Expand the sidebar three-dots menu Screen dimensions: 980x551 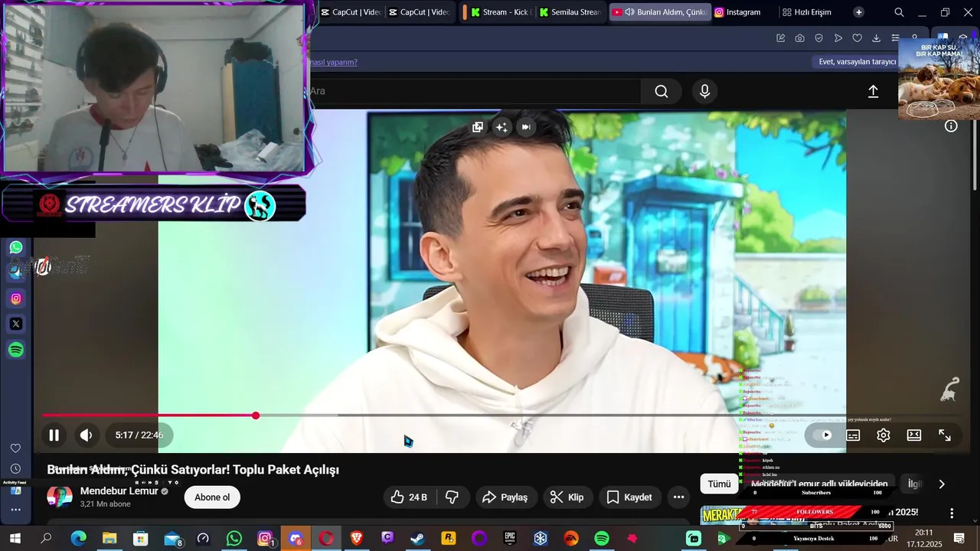coord(15,510)
